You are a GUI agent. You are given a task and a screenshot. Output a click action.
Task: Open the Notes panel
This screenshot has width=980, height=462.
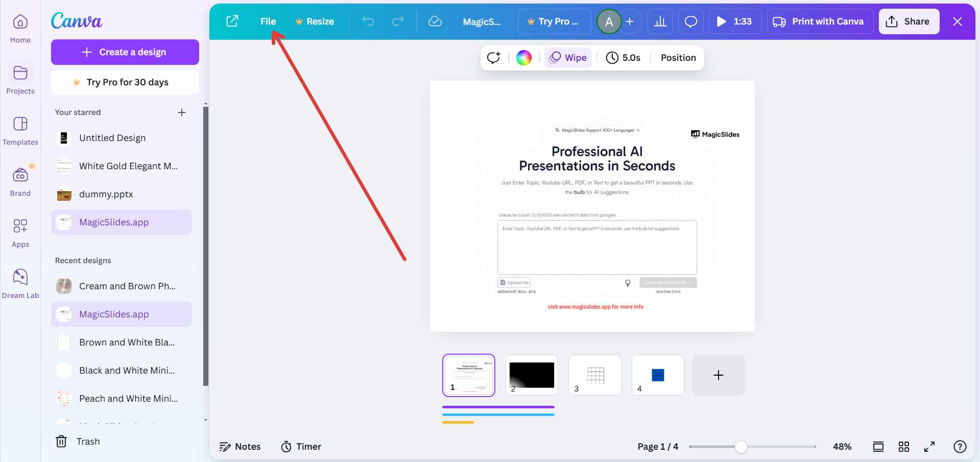tap(240, 447)
